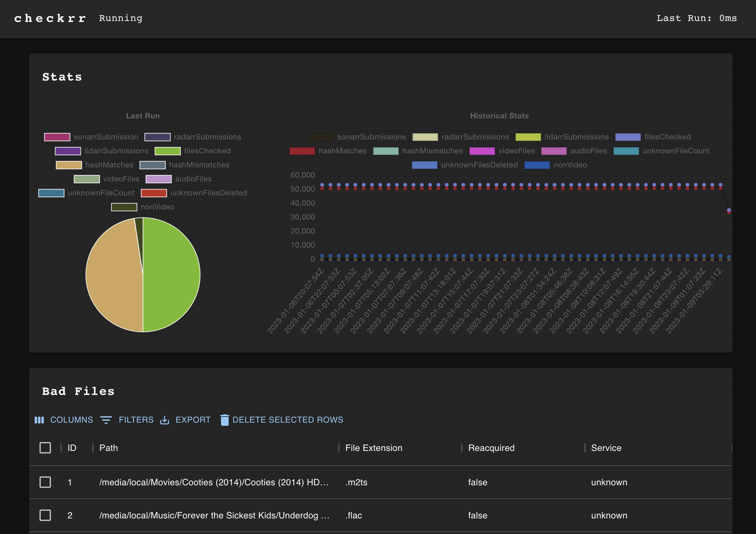Viewport: 756px width, 534px height.
Task: Toggle radarrSubmissions swatch in Last Run legend
Action: 157,137
